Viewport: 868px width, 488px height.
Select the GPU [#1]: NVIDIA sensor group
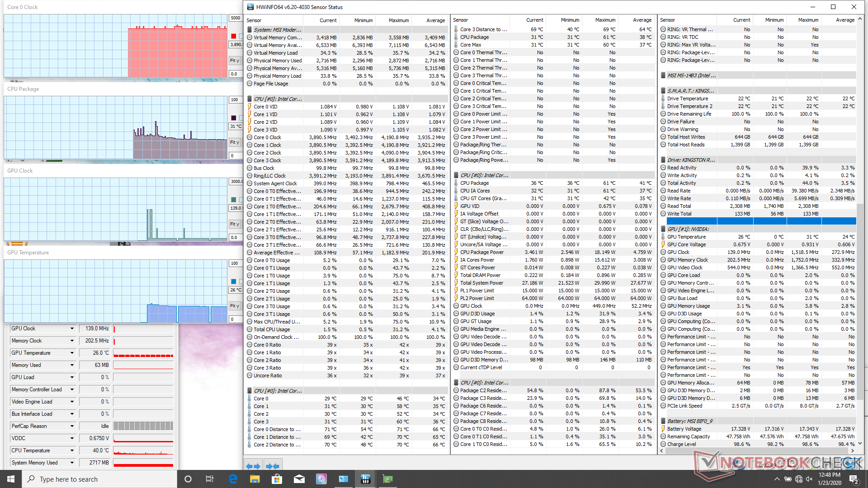[688, 229]
